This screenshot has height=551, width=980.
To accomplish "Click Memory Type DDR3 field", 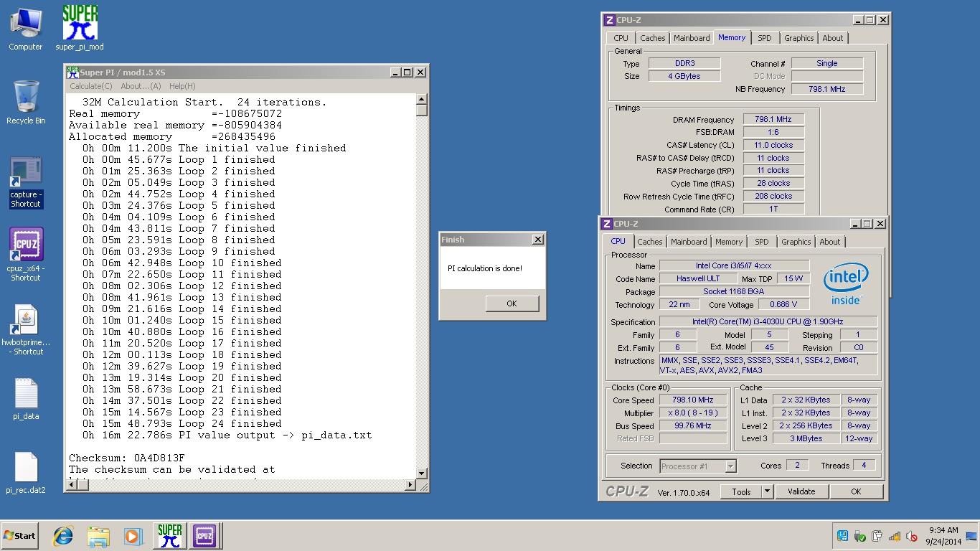I will [x=684, y=63].
